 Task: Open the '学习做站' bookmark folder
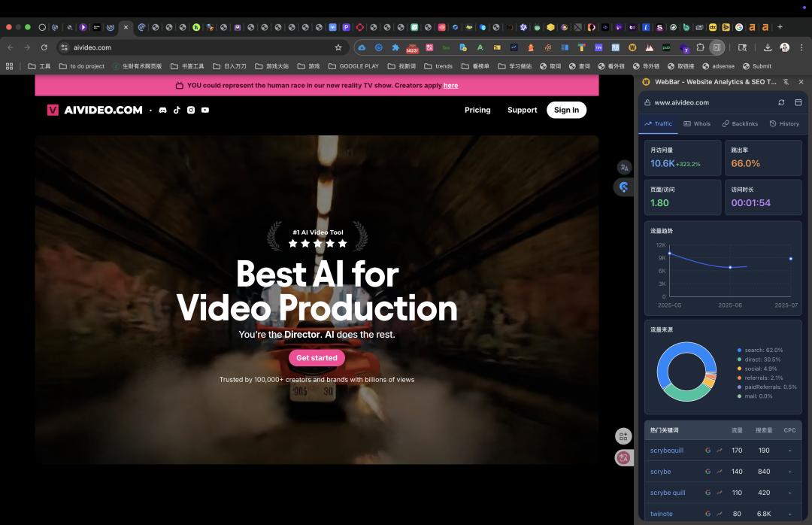click(x=515, y=66)
